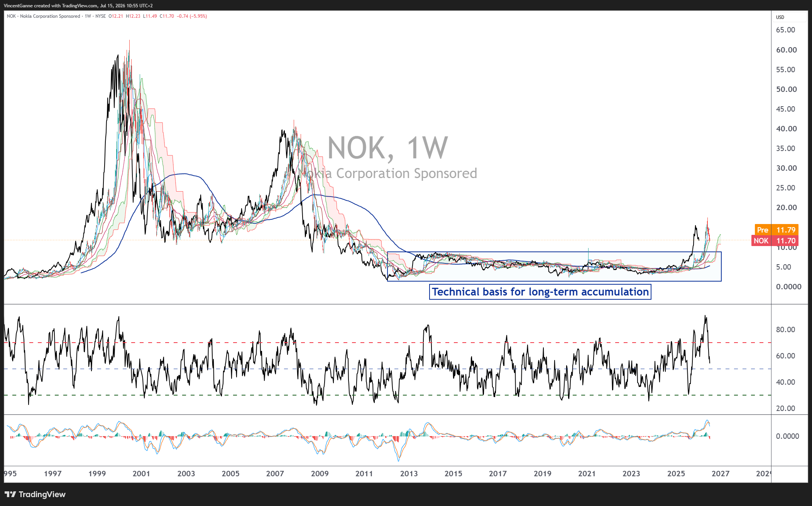The height and width of the screenshot is (506, 812).
Task: Click the 0.0000 label on the MACD axis
Action: pyautogui.click(x=788, y=436)
